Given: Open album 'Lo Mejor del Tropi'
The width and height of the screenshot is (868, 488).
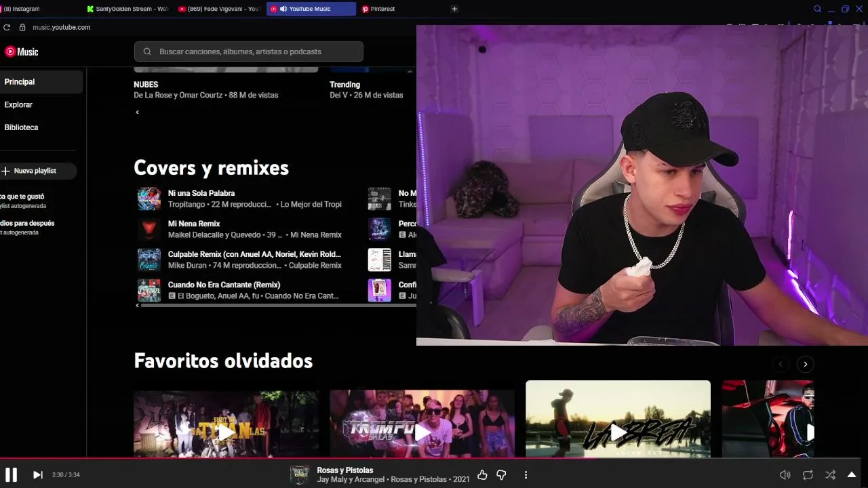Looking at the screenshot, I should click(311, 204).
